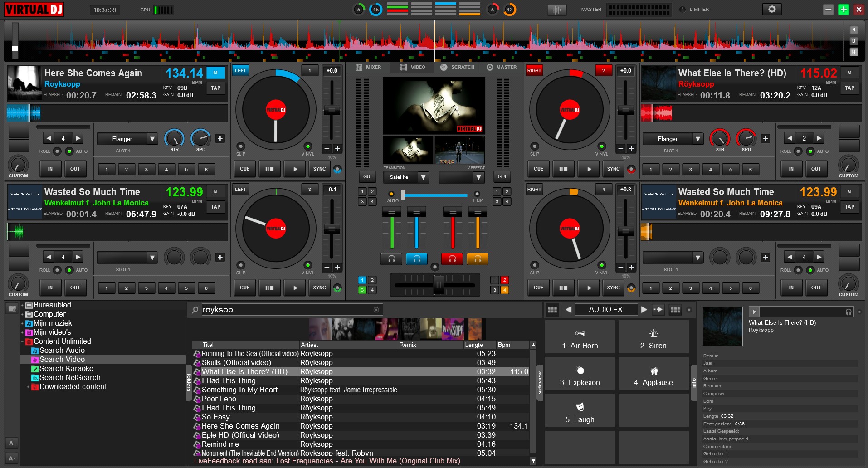868x468 pixels.
Task: Click the blue deck 1 headphone cue button
Action: (x=417, y=259)
